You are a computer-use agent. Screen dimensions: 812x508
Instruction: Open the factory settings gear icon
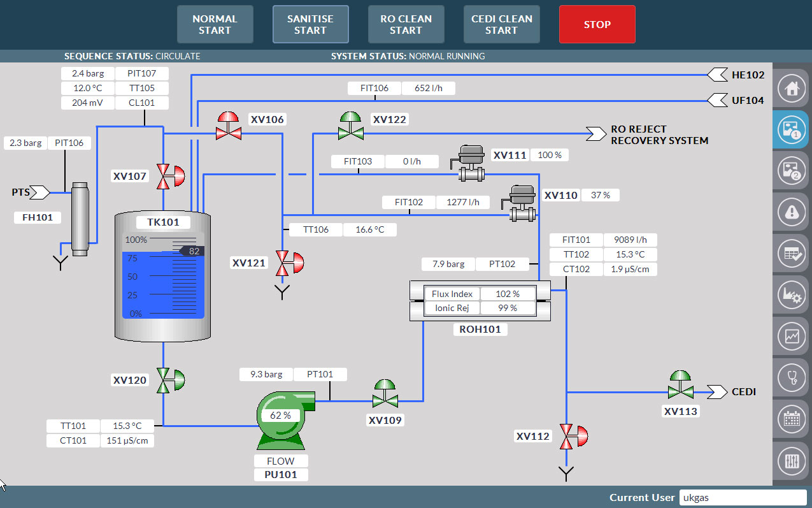click(x=792, y=294)
